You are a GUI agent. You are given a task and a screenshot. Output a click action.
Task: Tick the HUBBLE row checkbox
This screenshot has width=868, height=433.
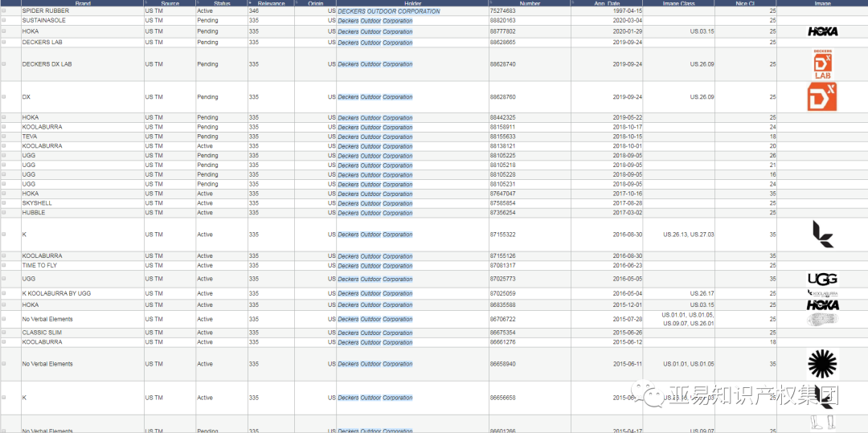coord(5,212)
